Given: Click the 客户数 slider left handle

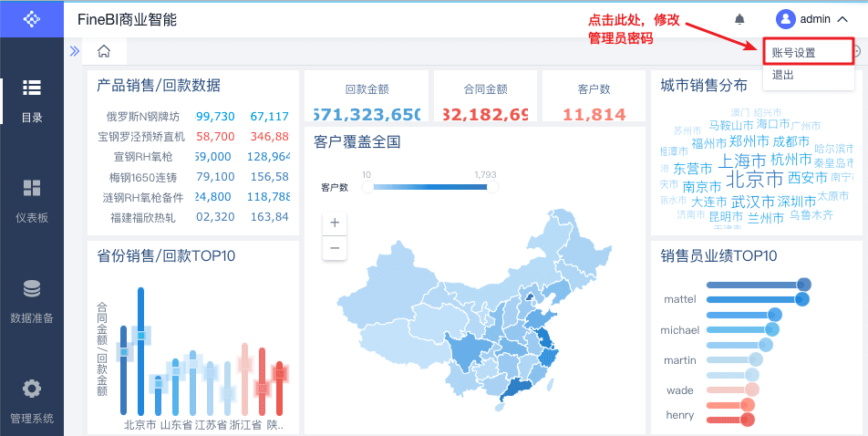Looking at the screenshot, I should (x=367, y=187).
